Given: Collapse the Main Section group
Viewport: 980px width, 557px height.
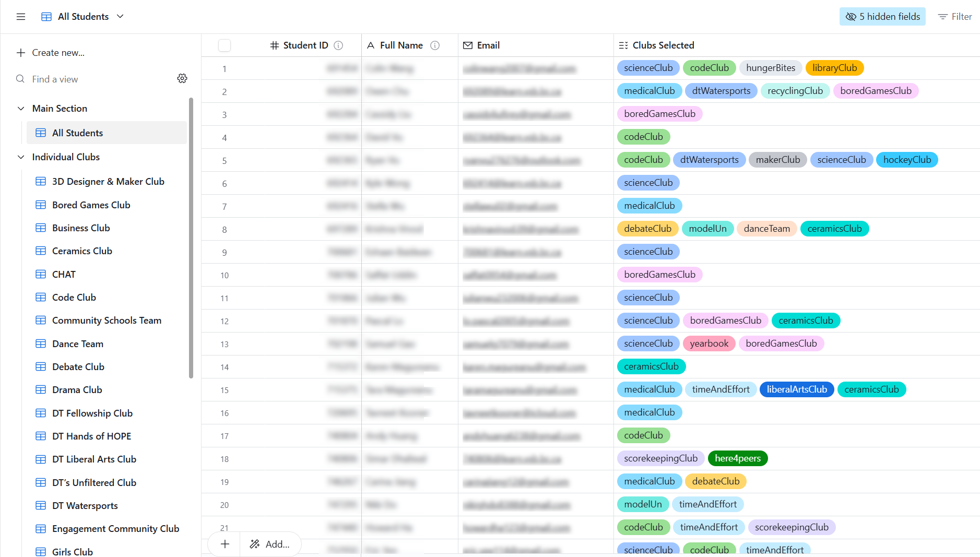Looking at the screenshot, I should pos(21,109).
